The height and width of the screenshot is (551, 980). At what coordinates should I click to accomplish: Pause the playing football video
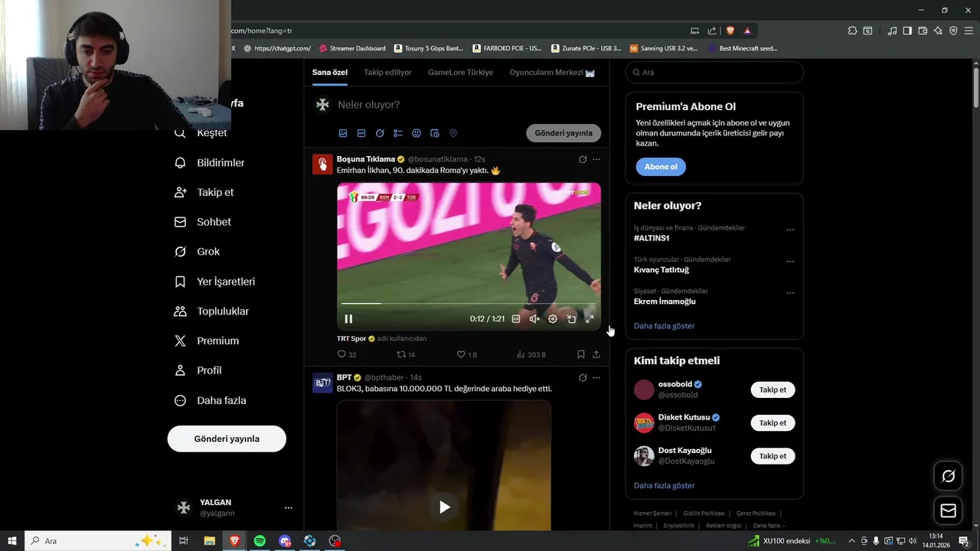coord(348,319)
